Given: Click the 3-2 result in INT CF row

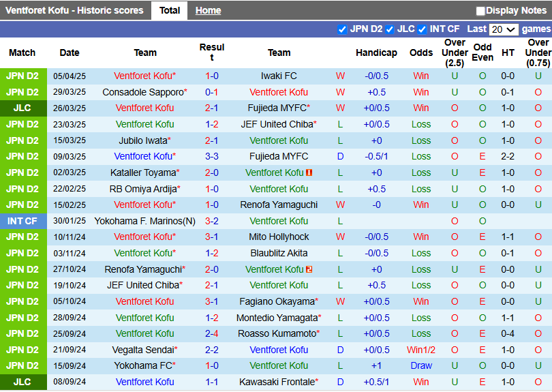Looking at the screenshot, I should pyautogui.click(x=211, y=221).
